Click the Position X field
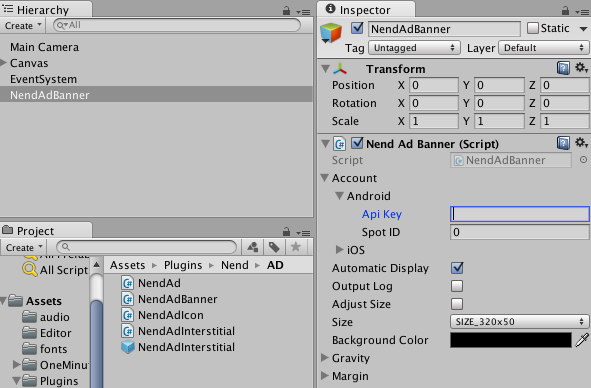This screenshot has width=591, height=388. (433, 85)
